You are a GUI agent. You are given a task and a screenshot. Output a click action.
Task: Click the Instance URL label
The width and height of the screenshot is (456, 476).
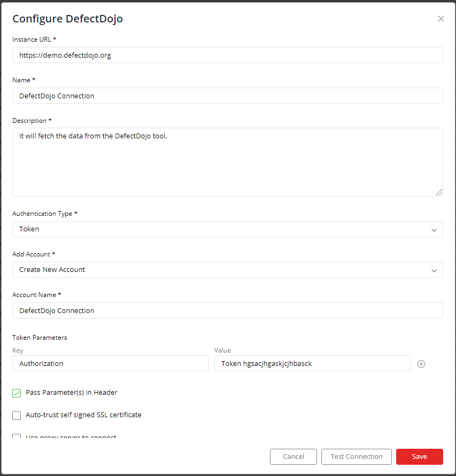tap(34, 40)
